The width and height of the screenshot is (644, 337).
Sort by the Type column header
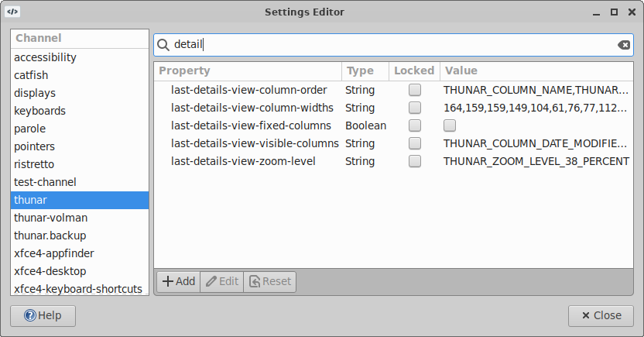pyautogui.click(x=360, y=70)
